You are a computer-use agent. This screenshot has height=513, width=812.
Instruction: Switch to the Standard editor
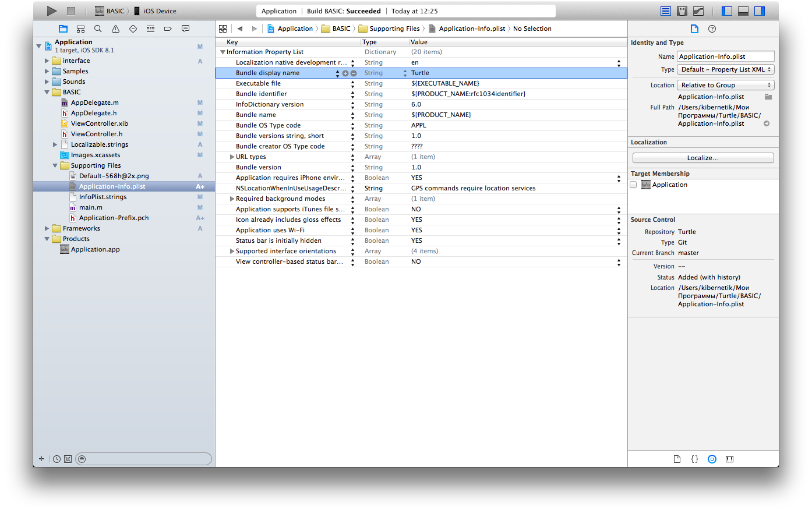tap(666, 11)
